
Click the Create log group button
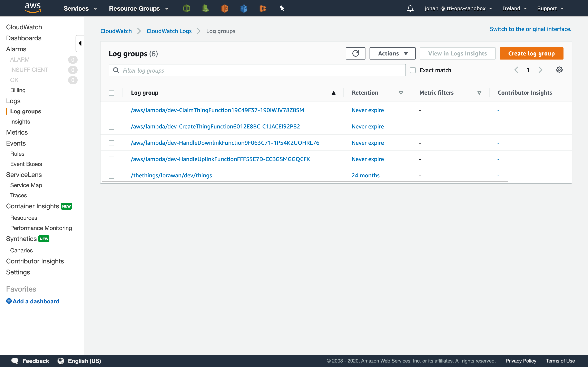[x=531, y=53]
